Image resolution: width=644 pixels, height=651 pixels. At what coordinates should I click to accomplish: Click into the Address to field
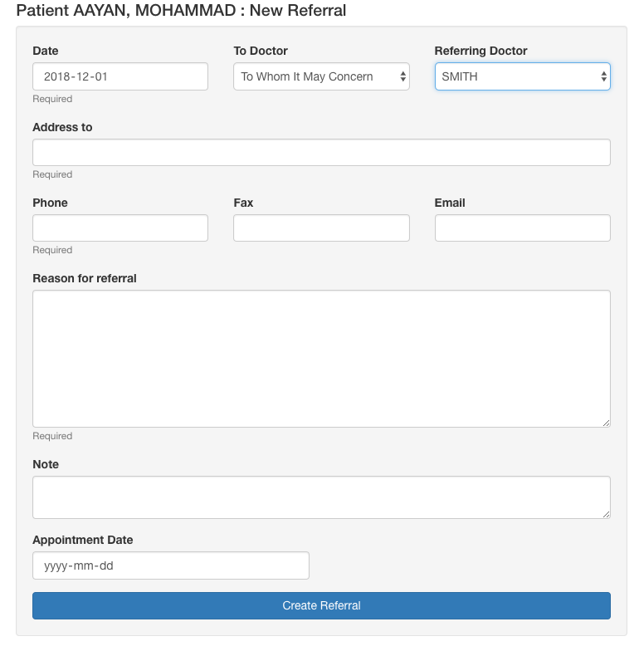click(322, 153)
